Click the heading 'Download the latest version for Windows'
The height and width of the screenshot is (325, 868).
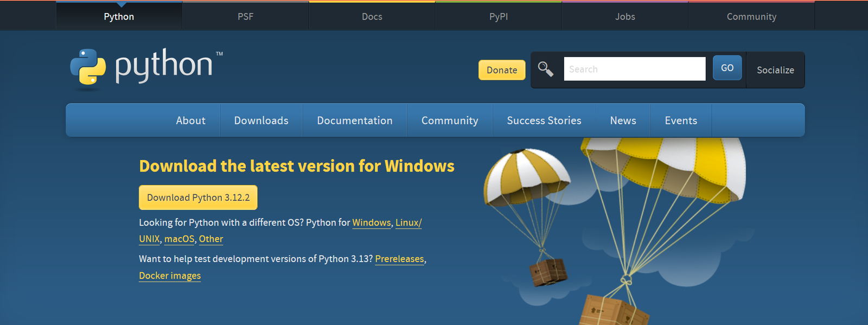point(297,166)
